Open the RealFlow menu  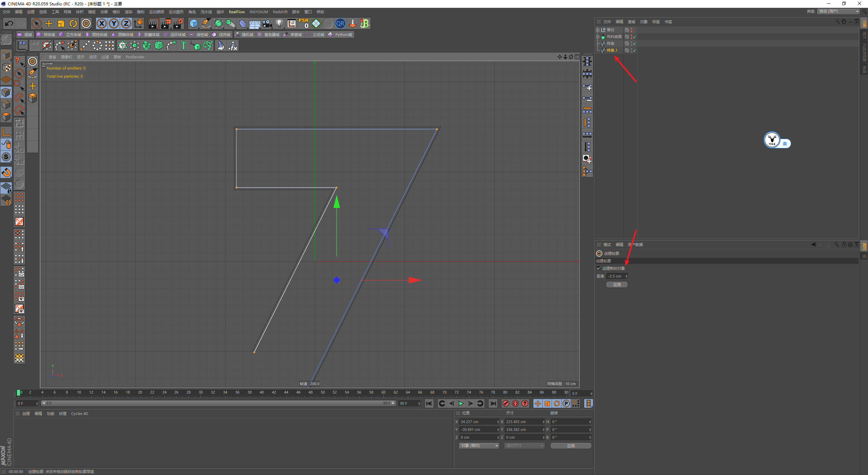pyautogui.click(x=236, y=12)
